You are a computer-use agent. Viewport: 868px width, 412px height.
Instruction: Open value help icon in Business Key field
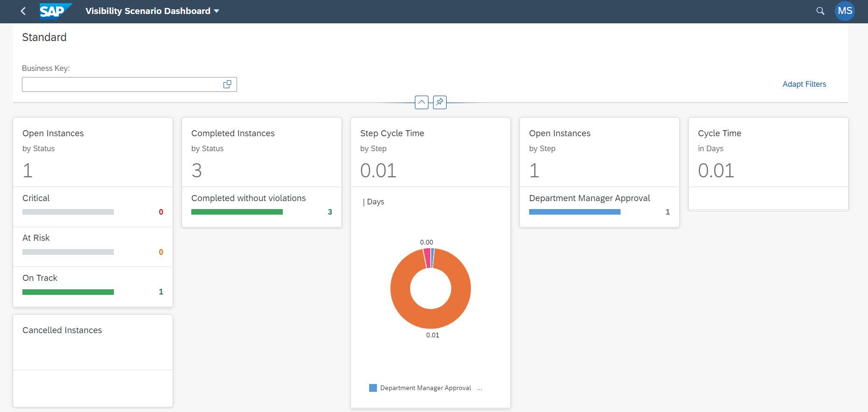(227, 84)
